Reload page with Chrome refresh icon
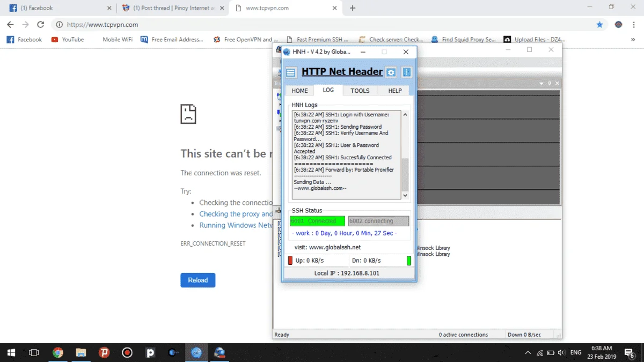Image resolution: width=644 pixels, height=362 pixels. [x=40, y=24]
